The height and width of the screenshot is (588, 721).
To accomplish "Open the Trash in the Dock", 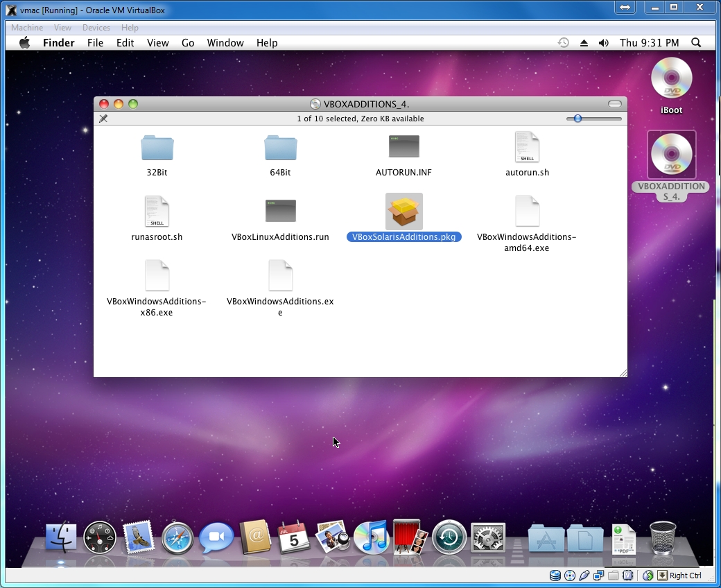I will click(663, 537).
